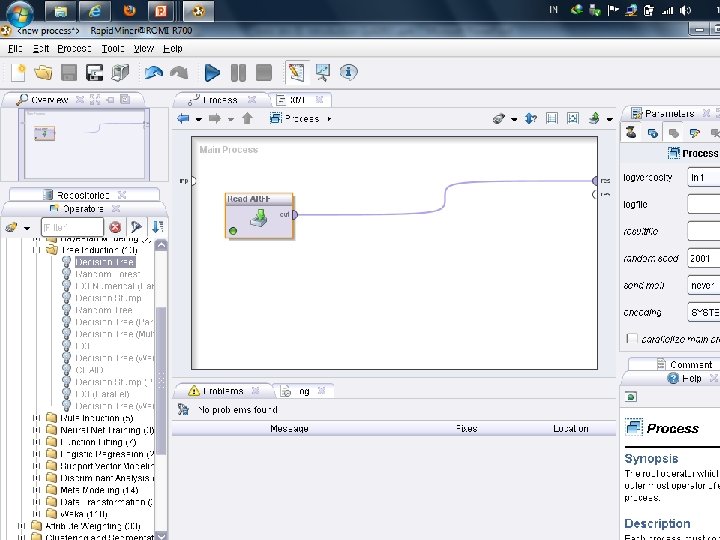Open the Repositories tab
720x540 pixels.
[83, 195]
